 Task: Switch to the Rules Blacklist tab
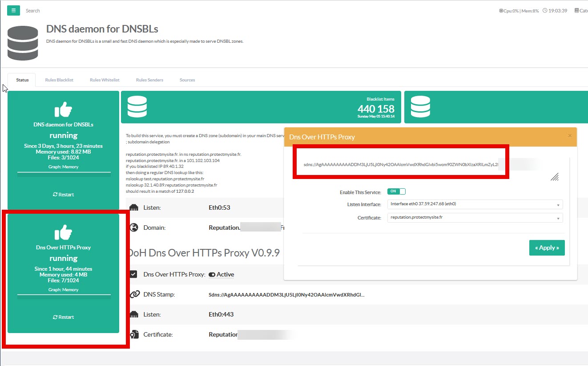59,80
